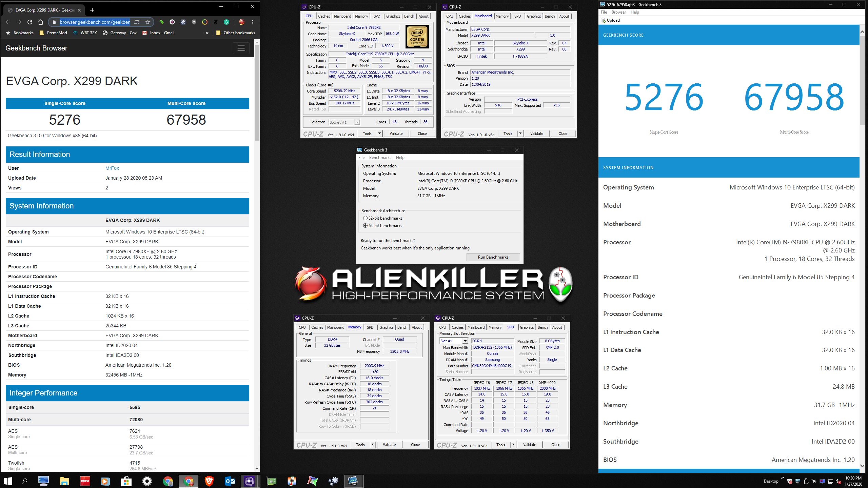
Task: Open the Inbox - Gmail bookmark
Action: pos(158,33)
